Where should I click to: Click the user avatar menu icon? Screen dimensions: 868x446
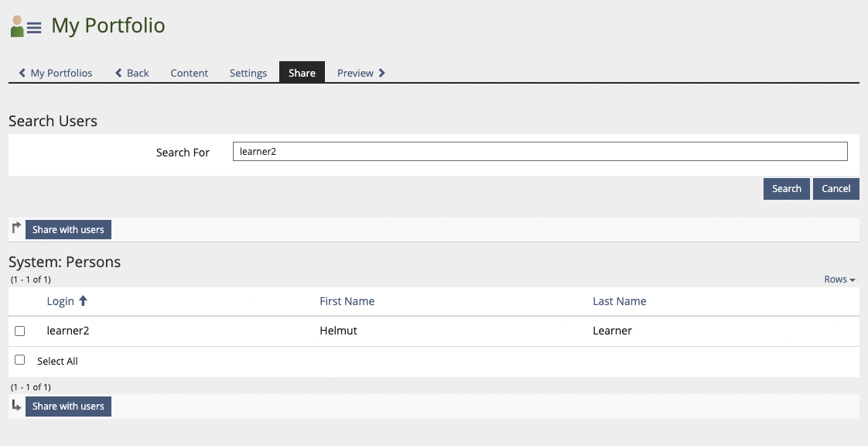[26, 27]
